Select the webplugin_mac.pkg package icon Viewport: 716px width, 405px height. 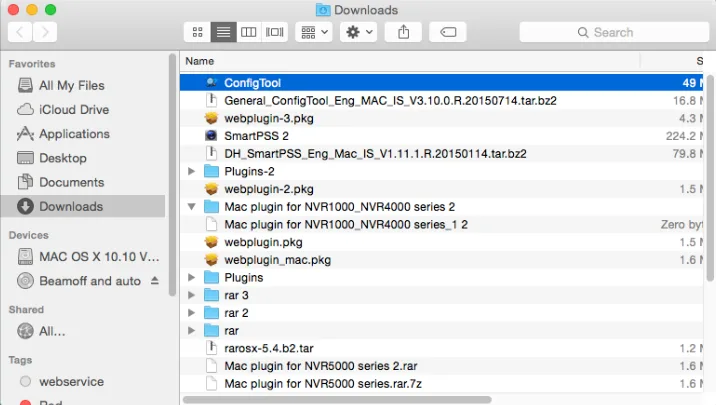[x=211, y=260]
